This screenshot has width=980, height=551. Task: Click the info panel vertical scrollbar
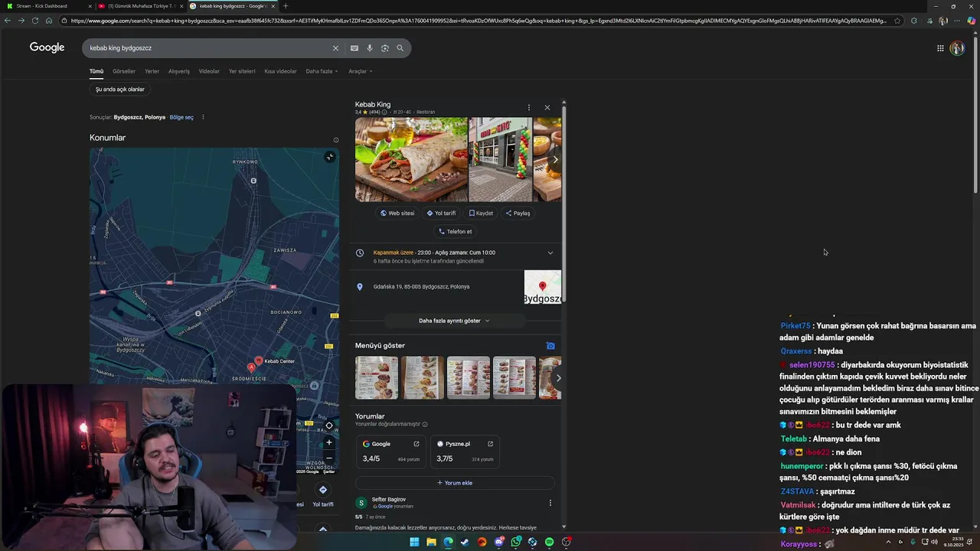(x=564, y=203)
